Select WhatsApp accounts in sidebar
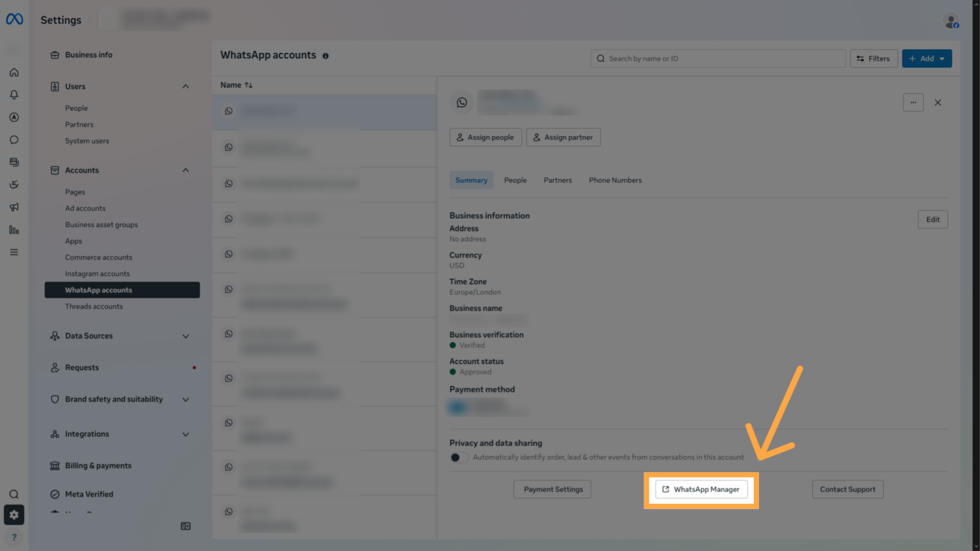980x551 pixels. pos(122,290)
